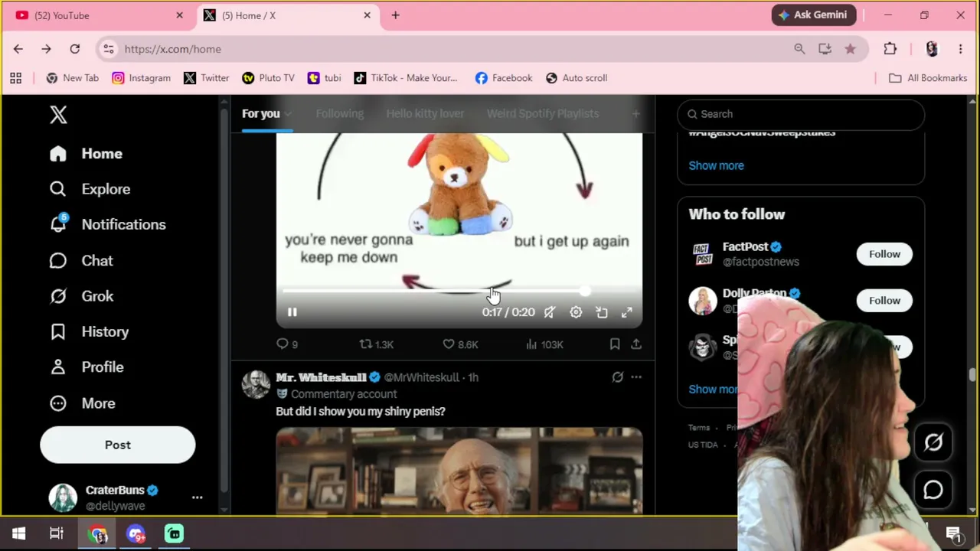Image resolution: width=980 pixels, height=551 pixels.
Task: Click the X logo in the sidebar
Action: (x=58, y=115)
